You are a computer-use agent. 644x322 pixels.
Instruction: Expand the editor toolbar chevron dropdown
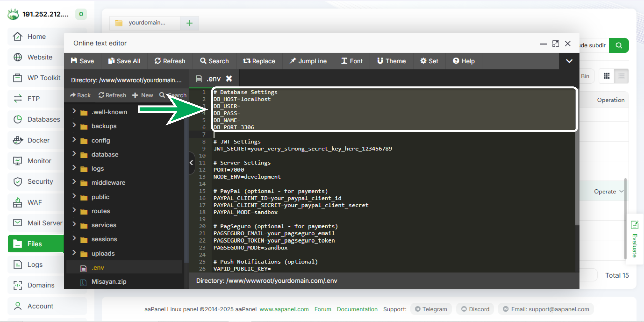click(x=569, y=61)
